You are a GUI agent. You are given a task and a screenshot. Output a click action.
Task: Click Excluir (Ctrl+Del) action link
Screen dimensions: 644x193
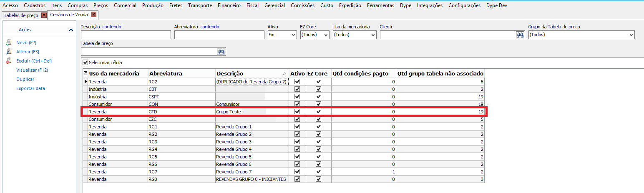34,61
